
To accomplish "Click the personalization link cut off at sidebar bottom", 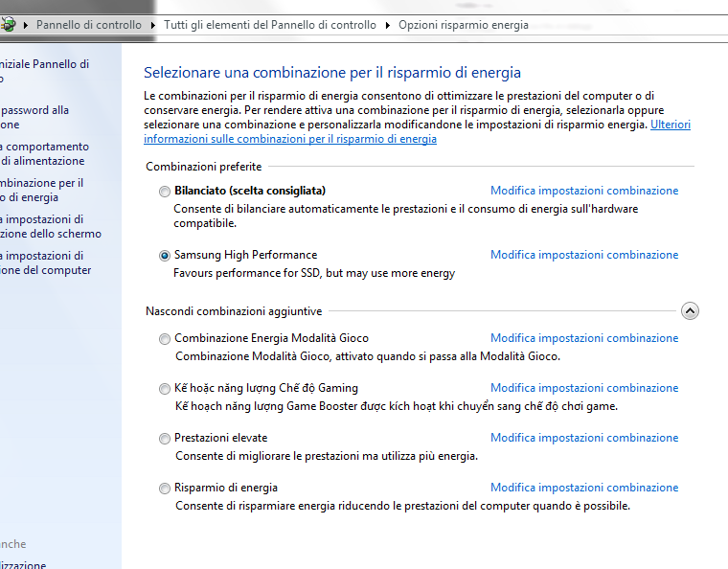I will pyautogui.click(x=23, y=565).
